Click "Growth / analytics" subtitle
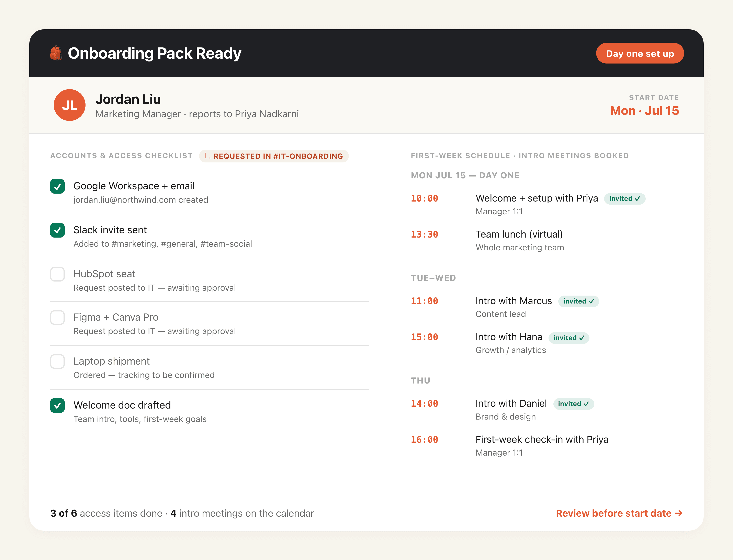 (x=511, y=350)
